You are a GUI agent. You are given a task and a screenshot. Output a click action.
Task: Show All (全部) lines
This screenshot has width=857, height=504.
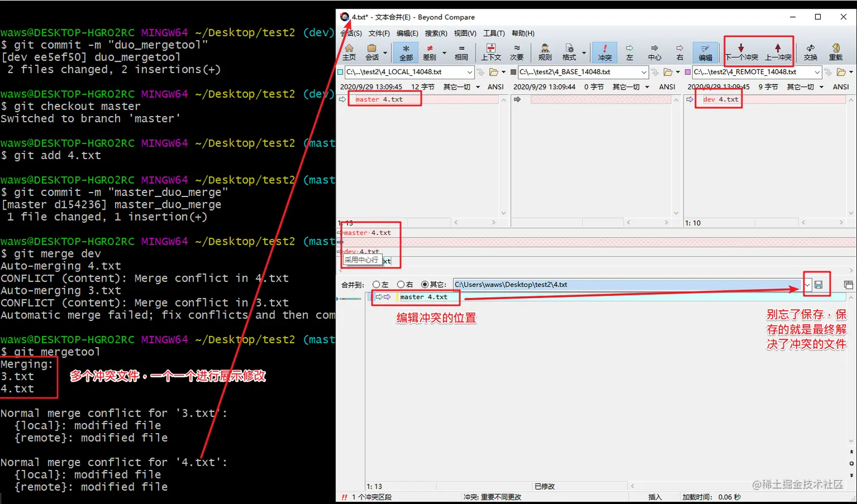(x=406, y=52)
